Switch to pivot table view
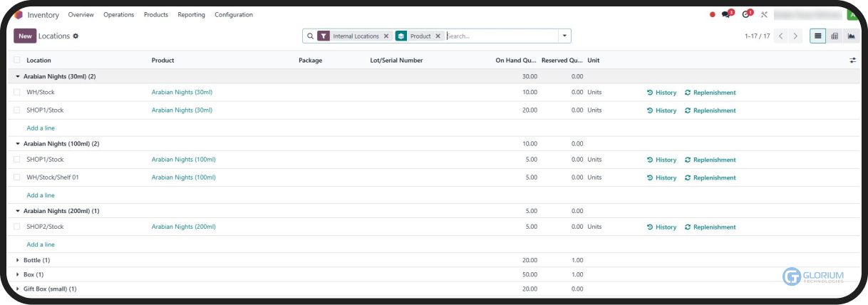The image size is (868, 305). (x=835, y=36)
